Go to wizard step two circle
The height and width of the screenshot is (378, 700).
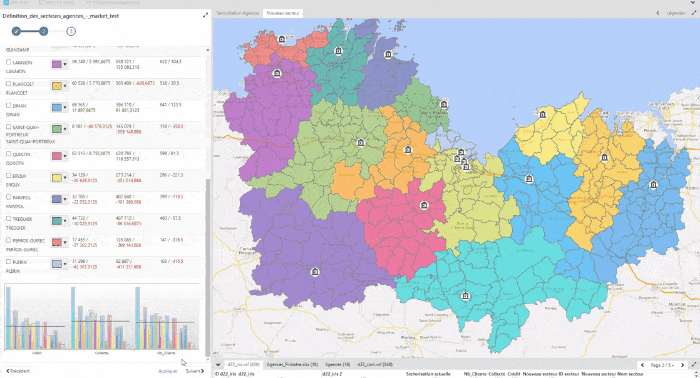coord(43,31)
